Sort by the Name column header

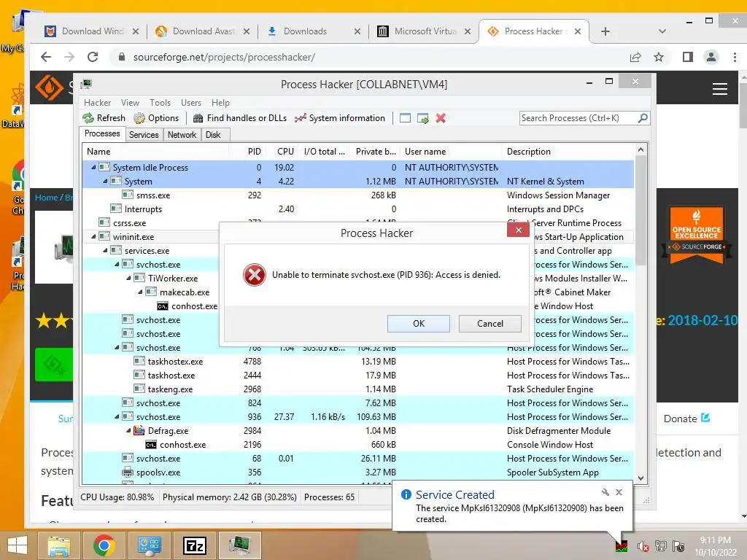[x=155, y=152]
